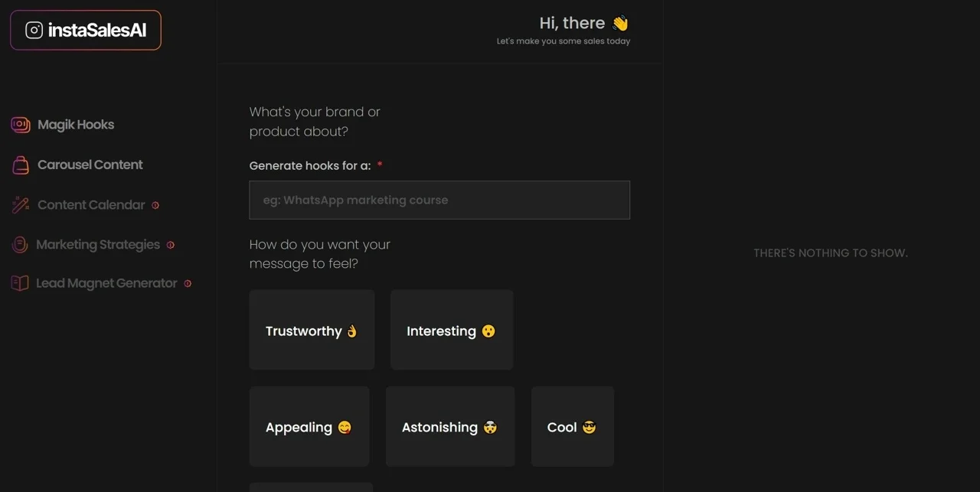Click red badge beside Lead Magnet Generator
This screenshot has width=980, height=492.
coord(188,283)
